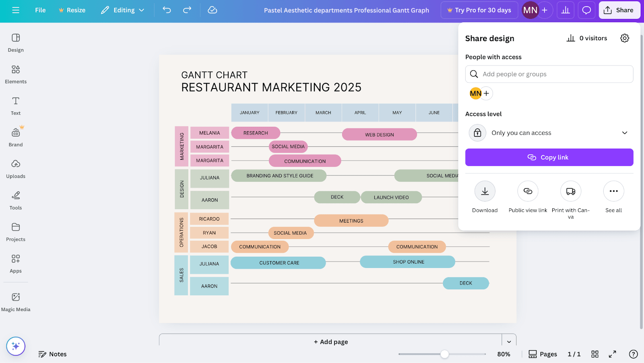Undo the last action
Viewport: 644px width, 363px height.
click(166, 10)
